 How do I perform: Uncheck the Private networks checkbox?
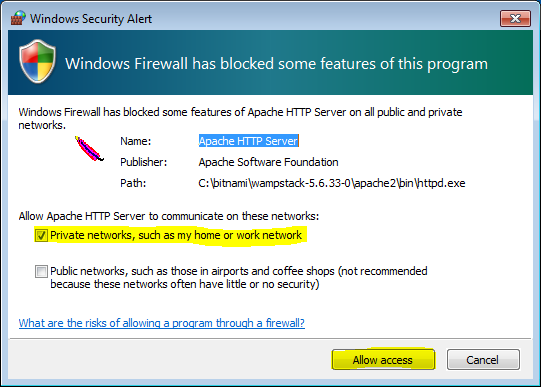41,236
